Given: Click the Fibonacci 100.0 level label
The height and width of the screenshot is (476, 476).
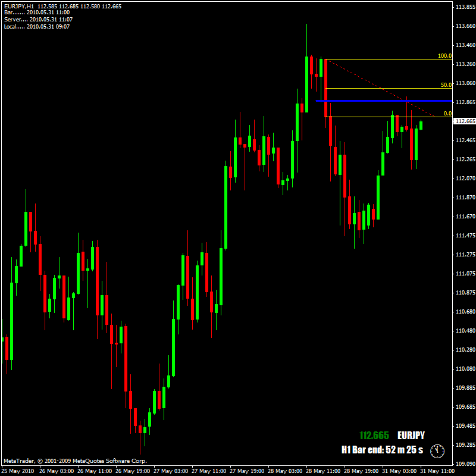Looking at the screenshot, I should tap(444, 56).
